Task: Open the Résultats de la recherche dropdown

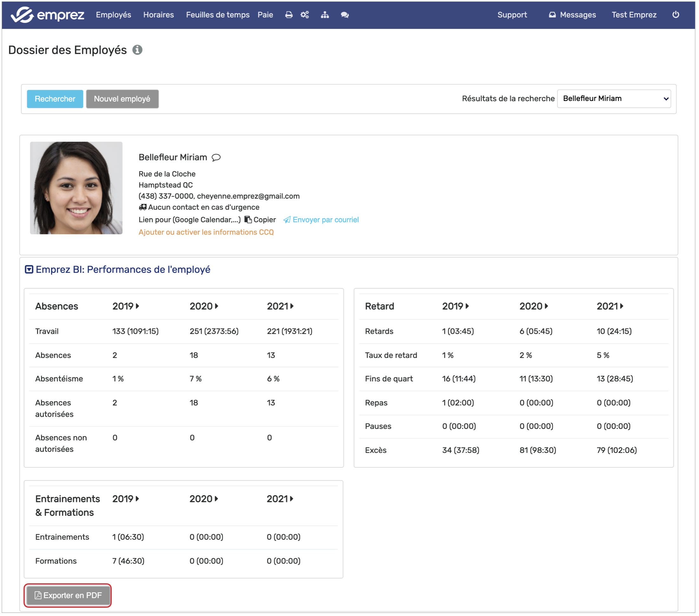Action: pyautogui.click(x=614, y=98)
